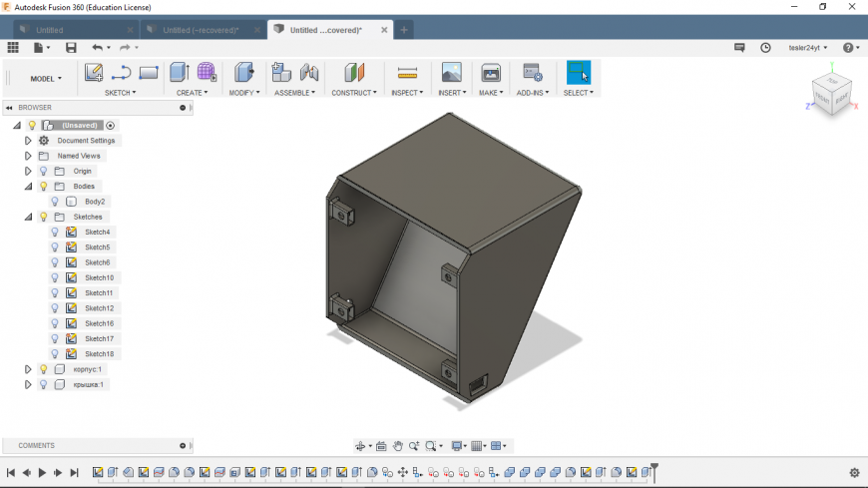Click the ViewCube in the corner
Image resolution: width=868 pixels, height=488 pixels.
(830, 95)
